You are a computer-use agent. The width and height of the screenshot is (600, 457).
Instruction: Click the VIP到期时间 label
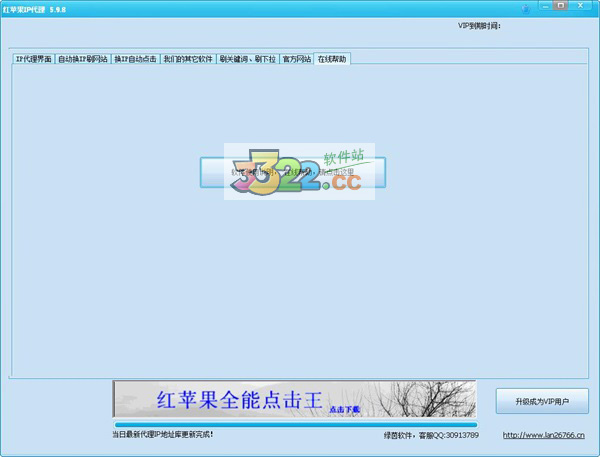click(x=479, y=25)
